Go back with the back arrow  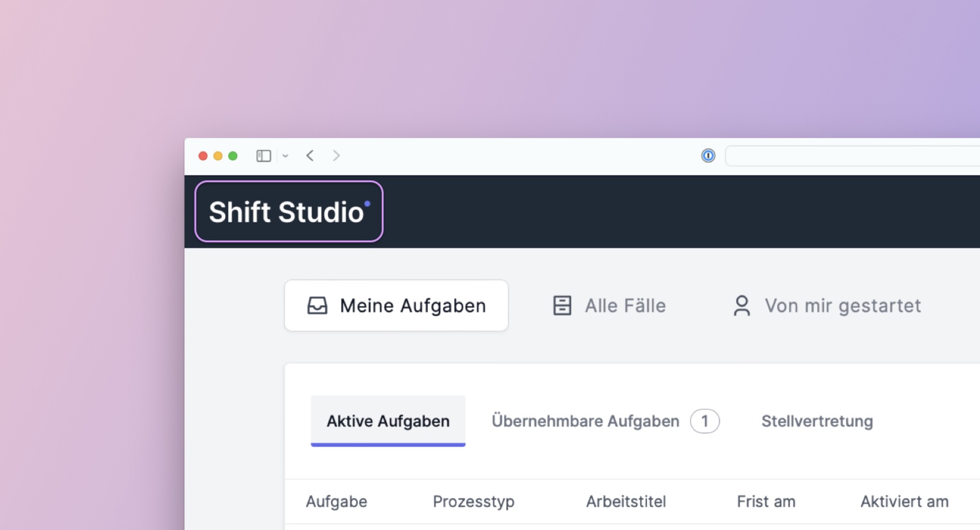tap(310, 156)
